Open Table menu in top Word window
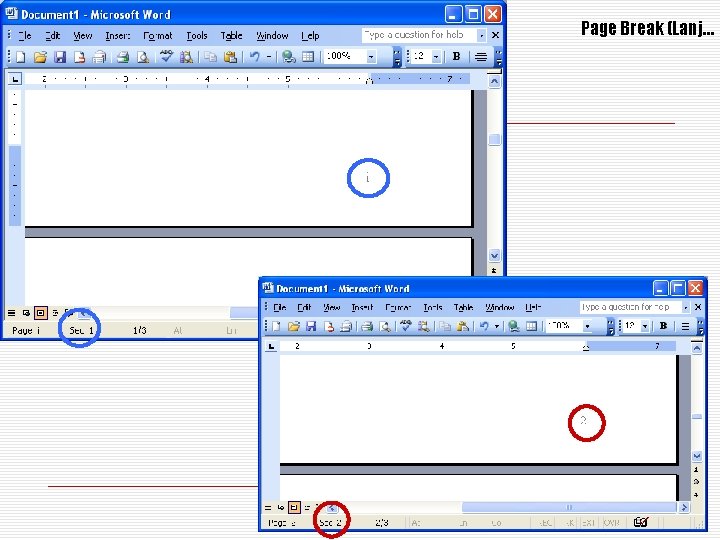This screenshot has width=720, height=540. [231, 35]
